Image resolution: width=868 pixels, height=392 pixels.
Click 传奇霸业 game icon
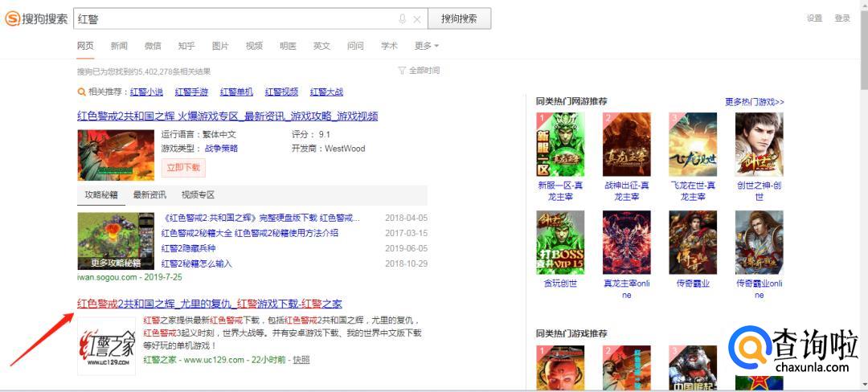tap(693, 242)
